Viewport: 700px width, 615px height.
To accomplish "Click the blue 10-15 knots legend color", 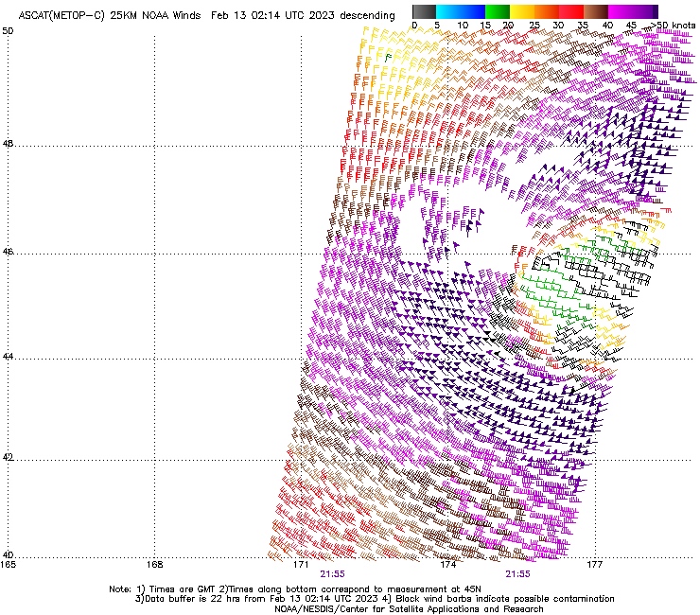I will click(473, 11).
